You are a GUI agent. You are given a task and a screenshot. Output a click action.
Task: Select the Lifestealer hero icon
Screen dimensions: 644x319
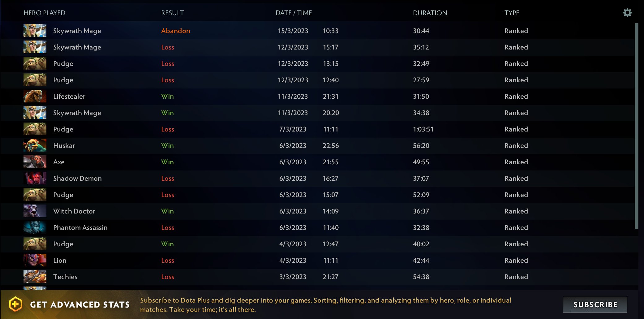[x=35, y=96]
